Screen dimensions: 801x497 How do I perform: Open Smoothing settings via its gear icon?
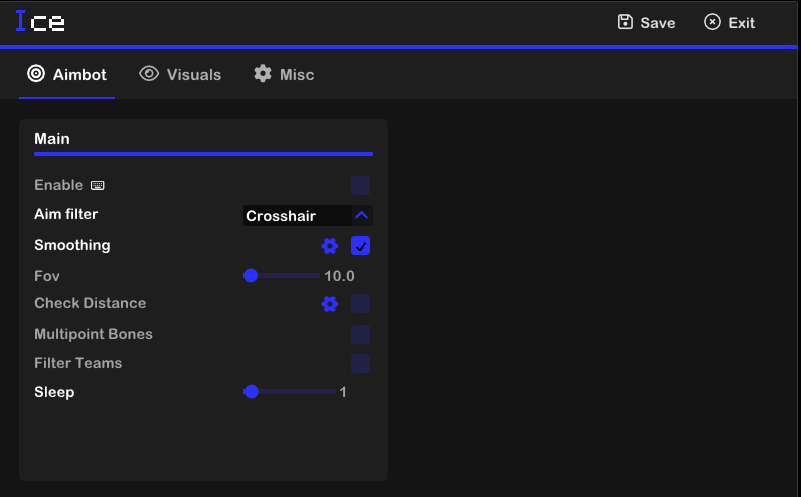(x=330, y=246)
